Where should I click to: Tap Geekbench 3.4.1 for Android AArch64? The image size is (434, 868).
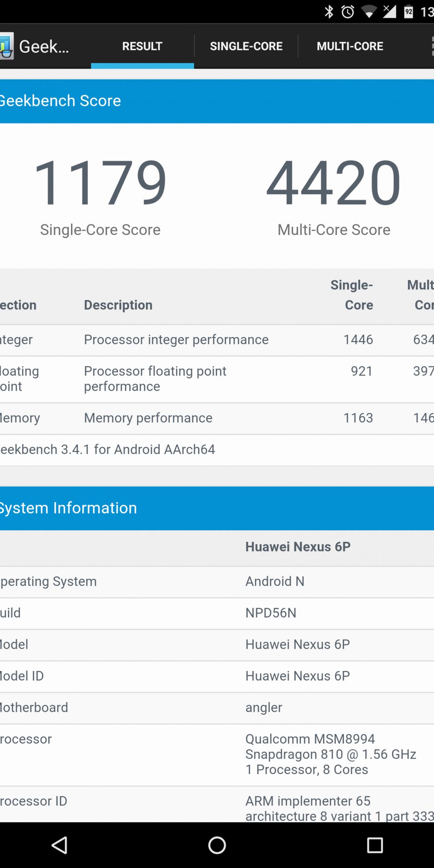click(107, 449)
